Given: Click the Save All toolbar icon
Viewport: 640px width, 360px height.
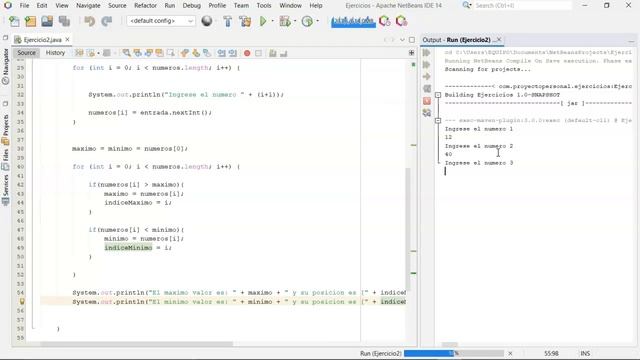Looking at the screenshot, I should click(x=64, y=21).
